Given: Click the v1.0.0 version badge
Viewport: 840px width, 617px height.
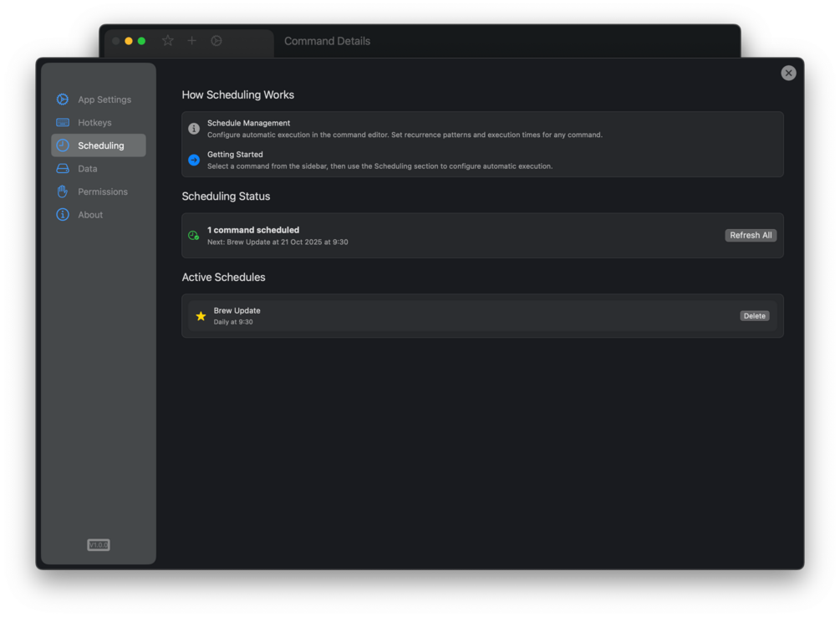Looking at the screenshot, I should point(99,545).
